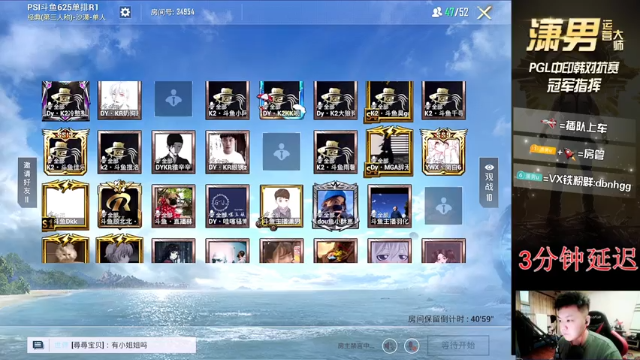Click the 房管 overlay banner

(574, 153)
